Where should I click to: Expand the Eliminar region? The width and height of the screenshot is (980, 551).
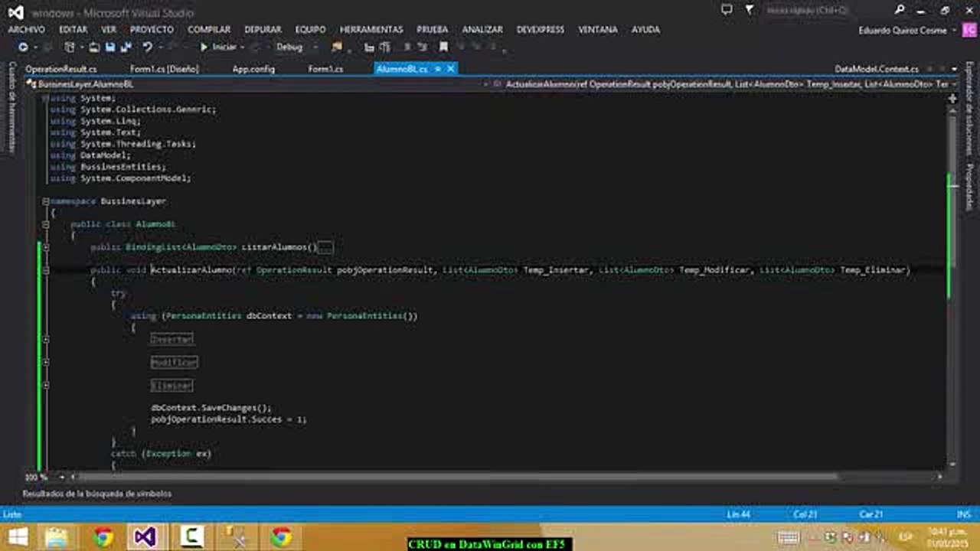click(46, 385)
